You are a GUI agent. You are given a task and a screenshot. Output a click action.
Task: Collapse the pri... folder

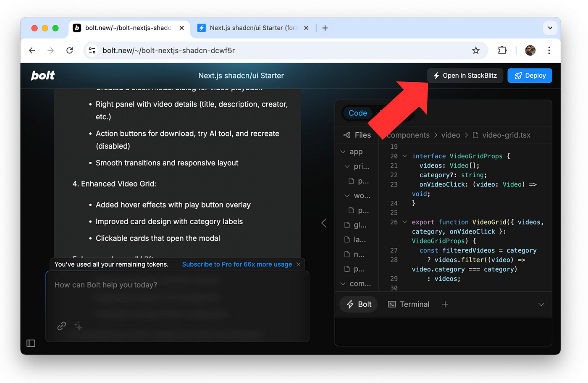tap(357, 166)
